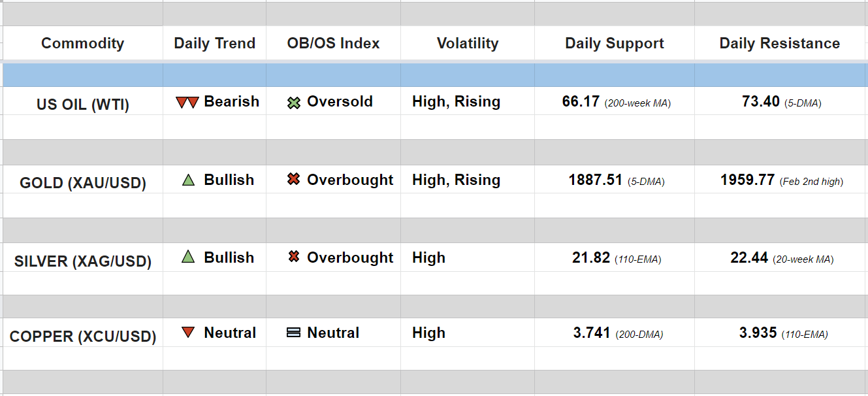Click the double red down-arrows Bearish icon

(187, 103)
